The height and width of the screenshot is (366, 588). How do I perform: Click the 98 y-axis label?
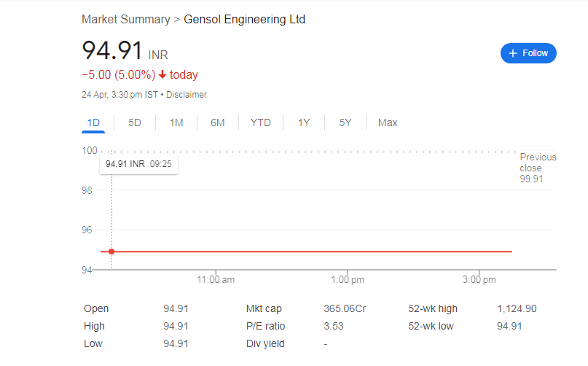click(x=87, y=190)
